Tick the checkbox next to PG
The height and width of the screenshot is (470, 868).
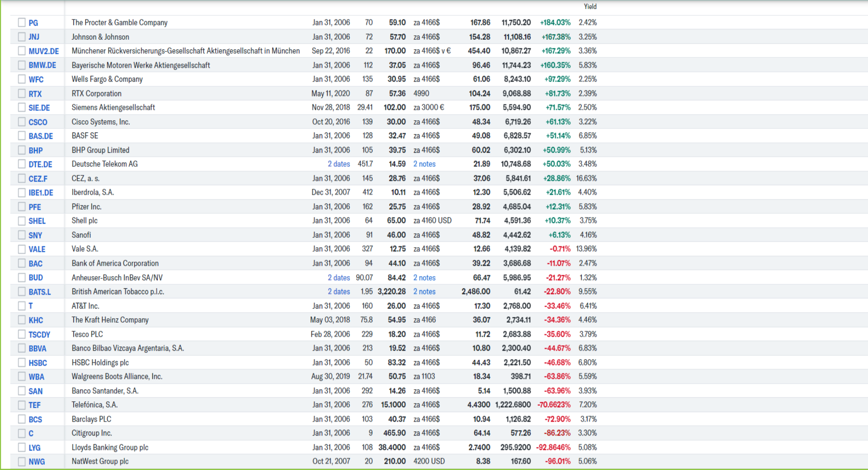[22, 22]
